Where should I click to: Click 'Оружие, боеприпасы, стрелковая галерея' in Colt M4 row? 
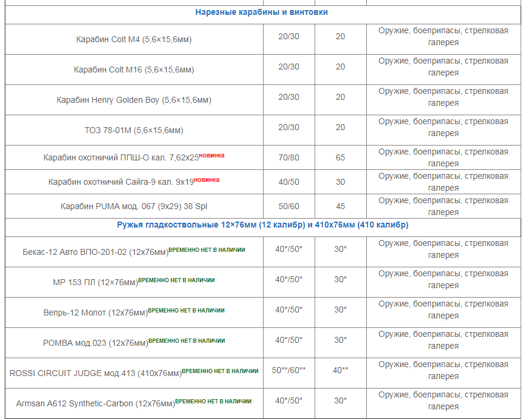tap(443, 36)
